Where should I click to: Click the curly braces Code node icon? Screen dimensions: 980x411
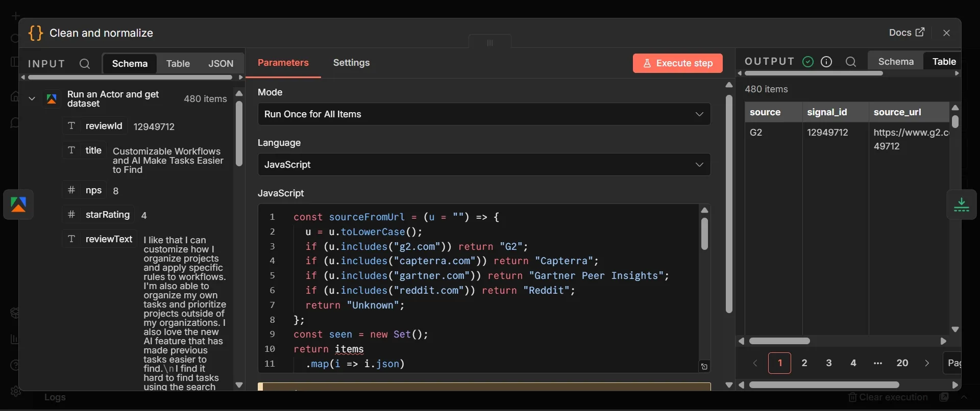36,33
